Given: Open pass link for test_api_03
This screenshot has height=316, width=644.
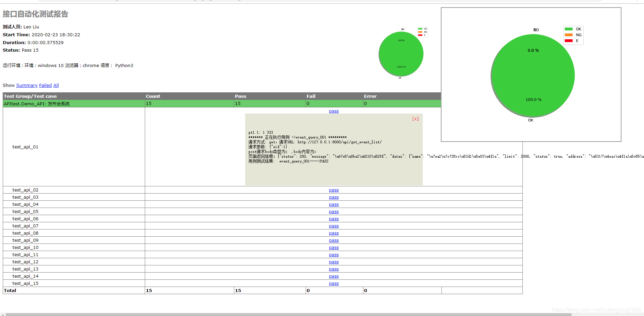Looking at the screenshot, I should 334,197.
